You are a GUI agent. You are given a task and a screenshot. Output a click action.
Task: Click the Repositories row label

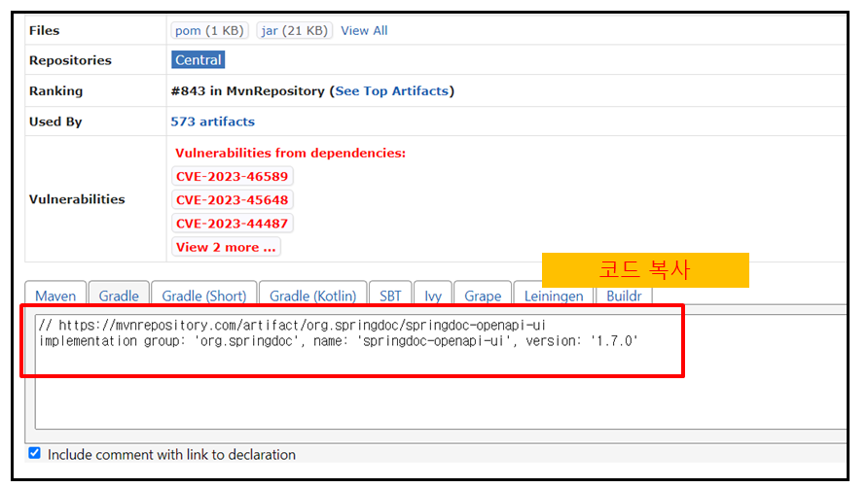point(70,60)
